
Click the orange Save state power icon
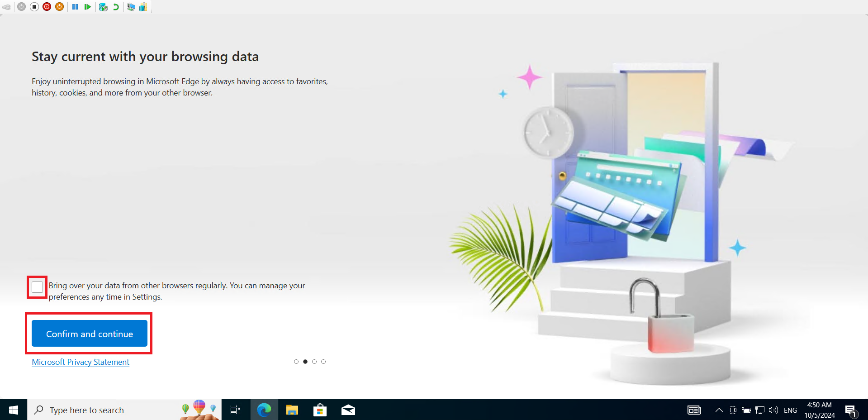(59, 7)
